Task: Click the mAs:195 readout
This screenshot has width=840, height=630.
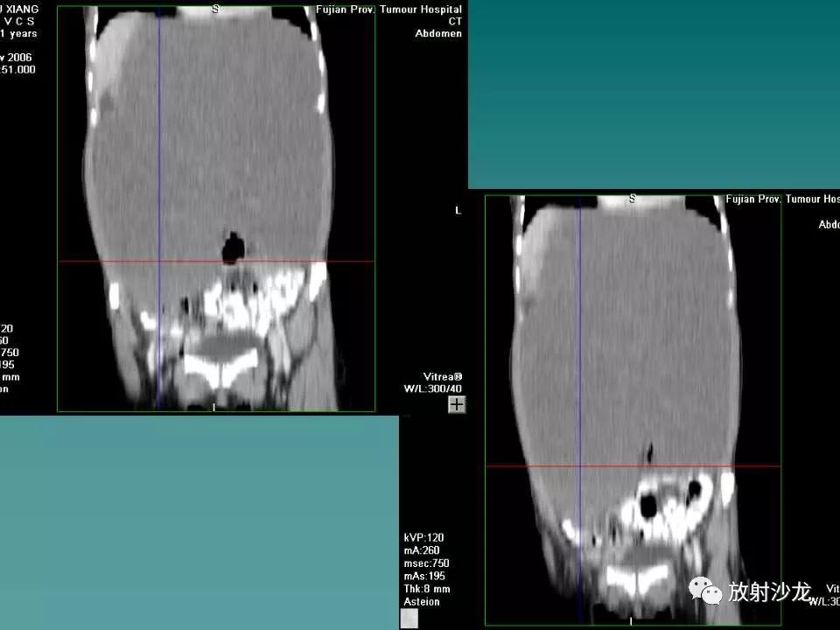Action: 424,577
